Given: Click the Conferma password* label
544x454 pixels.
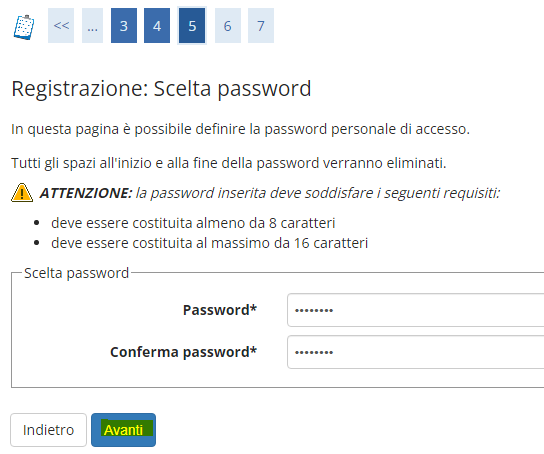Looking at the screenshot, I should [x=183, y=352].
